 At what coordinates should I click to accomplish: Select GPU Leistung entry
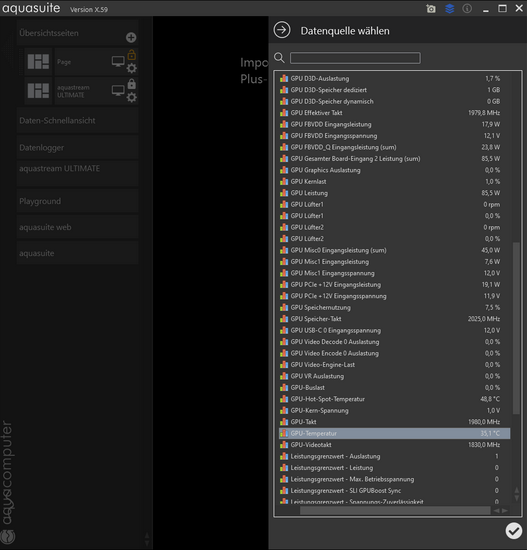tap(394, 193)
